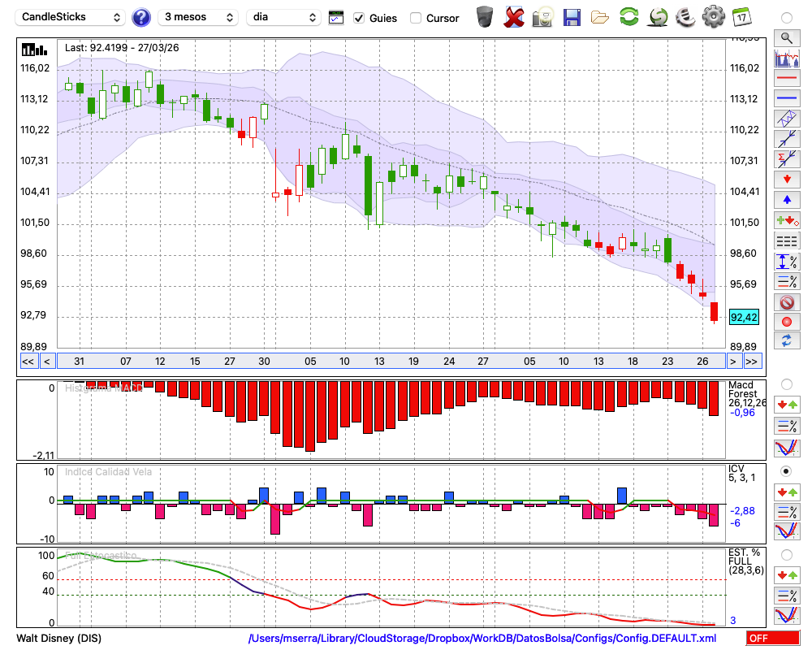Click the trash can icon in toolbar
This screenshot has width=812, height=650.
pos(485,17)
